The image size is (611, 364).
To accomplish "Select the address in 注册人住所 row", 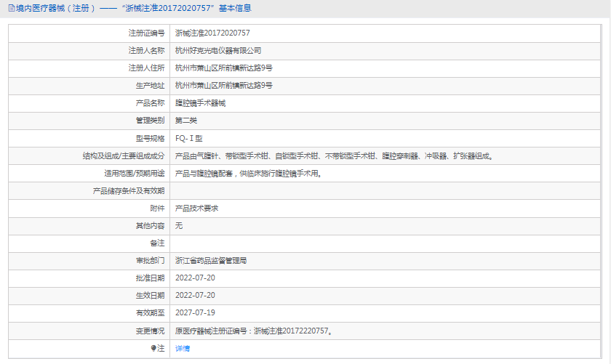I will (x=224, y=68).
